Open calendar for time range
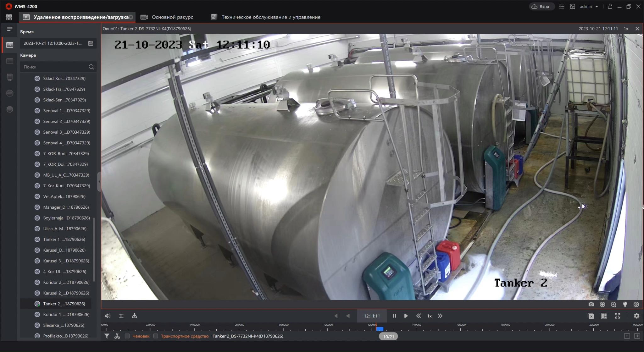 pyautogui.click(x=91, y=43)
